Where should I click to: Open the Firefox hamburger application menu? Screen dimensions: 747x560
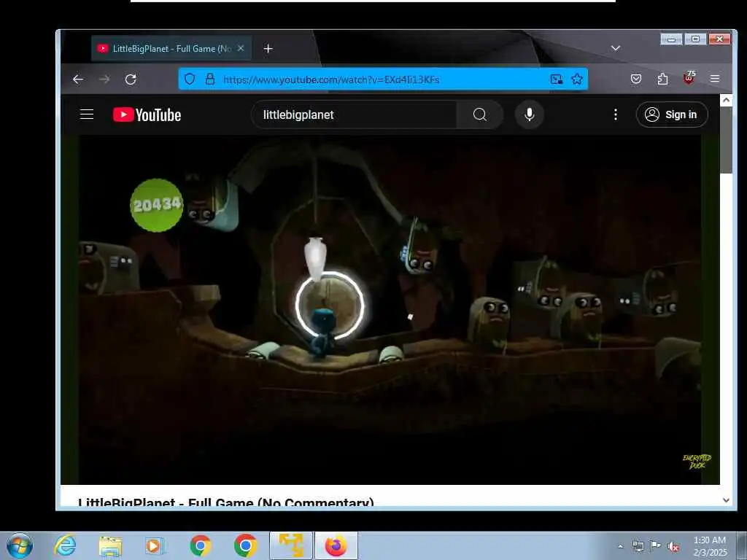point(715,79)
